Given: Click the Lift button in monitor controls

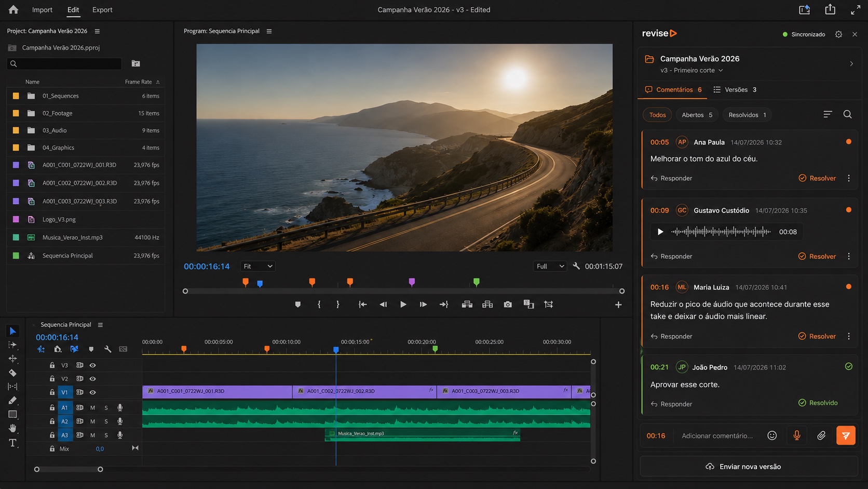Looking at the screenshot, I should tap(467, 305).
